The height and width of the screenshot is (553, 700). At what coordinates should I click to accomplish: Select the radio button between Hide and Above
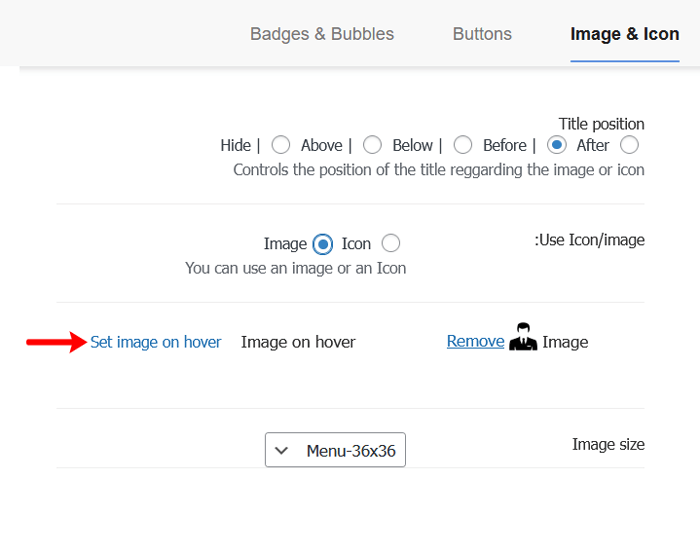(281, 145)
